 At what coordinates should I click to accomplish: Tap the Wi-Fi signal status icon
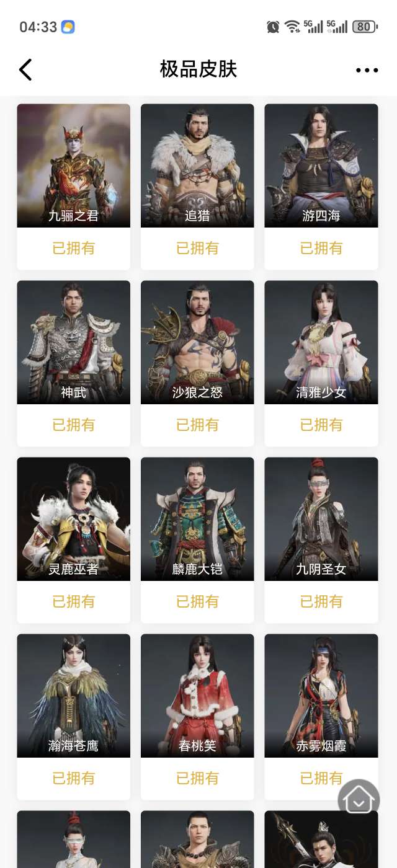tap(292, 27)
